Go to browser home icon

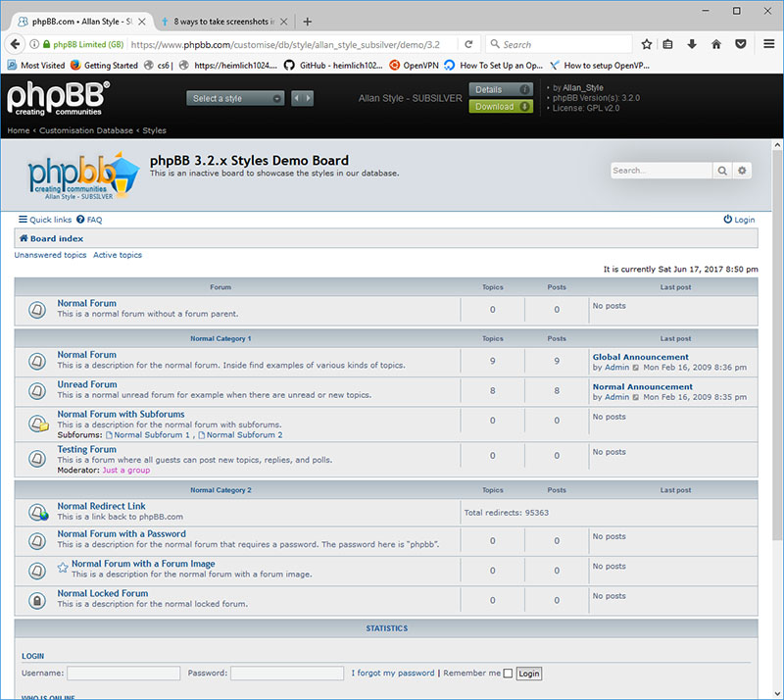click(x=716, y=44)
